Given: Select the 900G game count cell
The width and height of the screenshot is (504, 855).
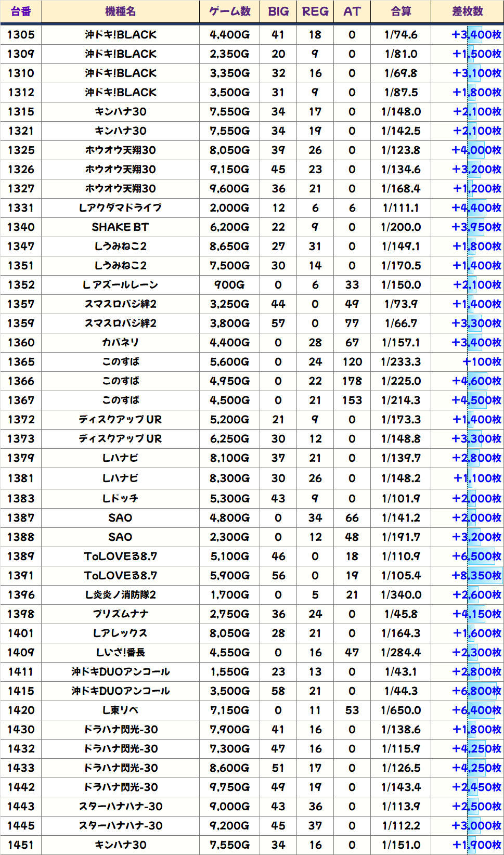Looking at the screenshot, I should tap(229, 285).
